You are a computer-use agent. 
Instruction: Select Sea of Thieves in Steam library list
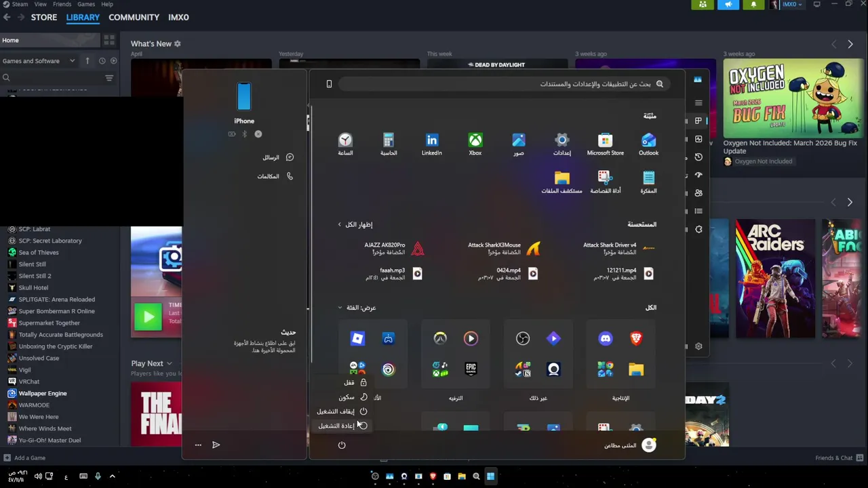point(39,252)
